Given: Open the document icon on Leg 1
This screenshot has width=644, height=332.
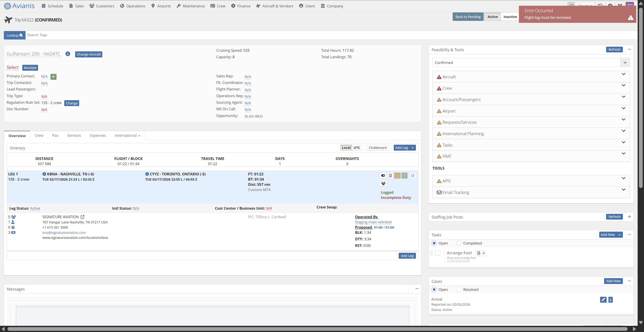Looking at the screenshot, I should pos(390,175).
